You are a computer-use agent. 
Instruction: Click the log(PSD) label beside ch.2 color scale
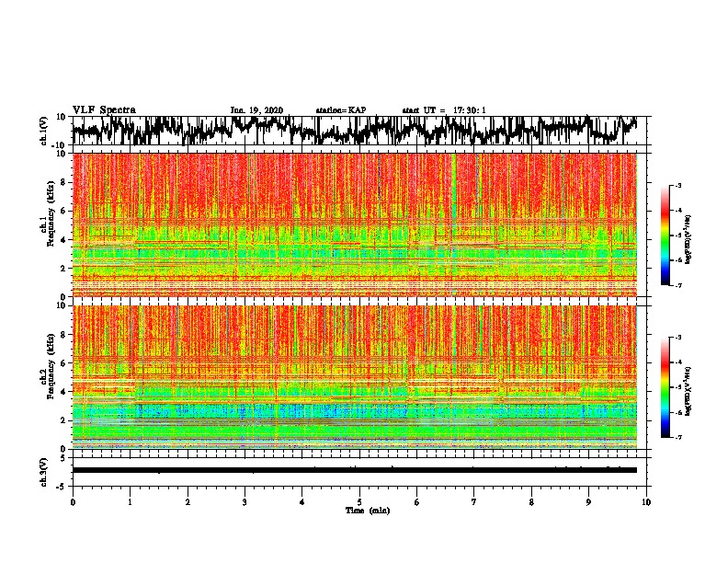click(x=688, y=391)
